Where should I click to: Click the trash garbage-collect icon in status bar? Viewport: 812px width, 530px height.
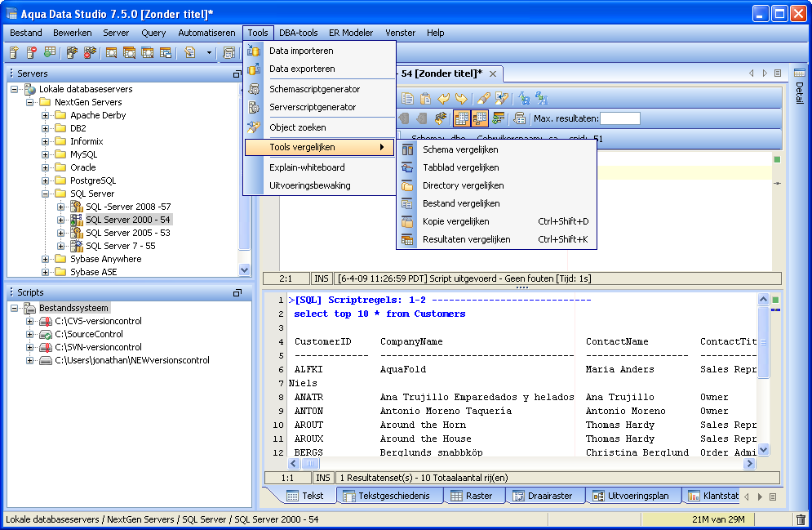[801, 519]
